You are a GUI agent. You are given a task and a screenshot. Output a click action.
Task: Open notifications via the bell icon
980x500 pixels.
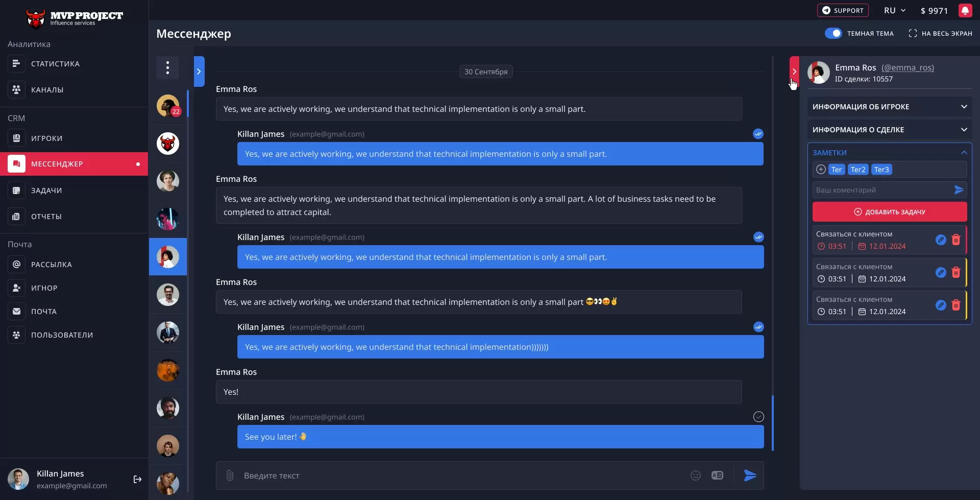coord(965,10)
